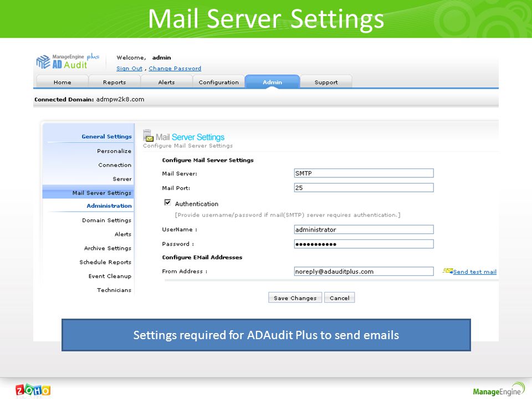Select the Admin tab
Screen dimensions: 532x399
click(x=272, y=82)
